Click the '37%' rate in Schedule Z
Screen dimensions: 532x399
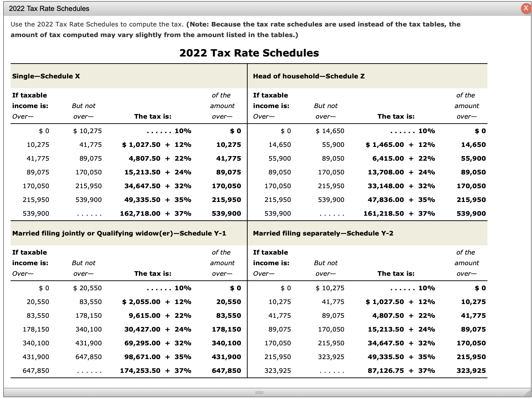[x=427, y=214]
